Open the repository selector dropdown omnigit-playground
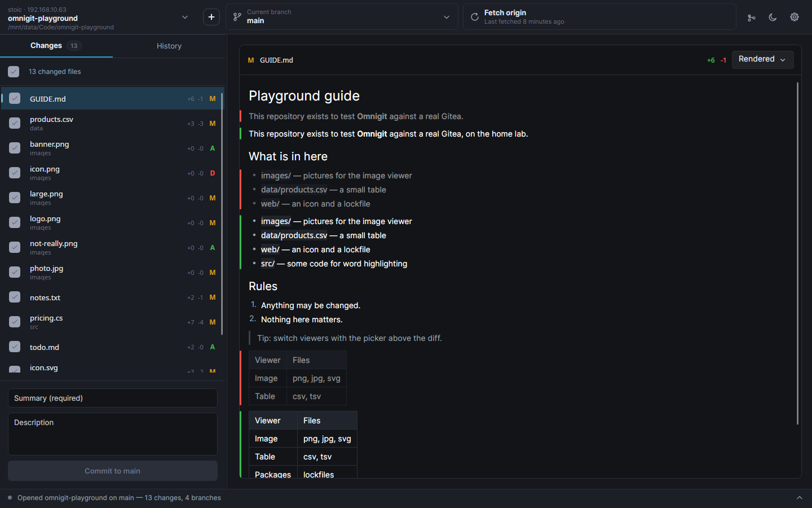The image size is (812, 508). coord(98,17)
